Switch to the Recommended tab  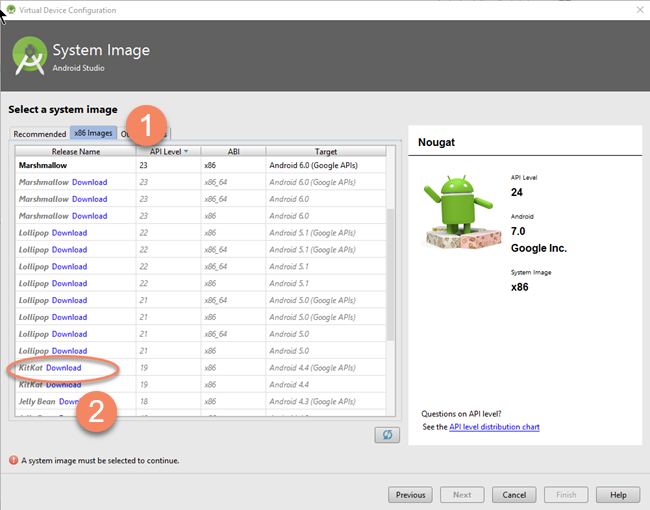tap(39, 133)
